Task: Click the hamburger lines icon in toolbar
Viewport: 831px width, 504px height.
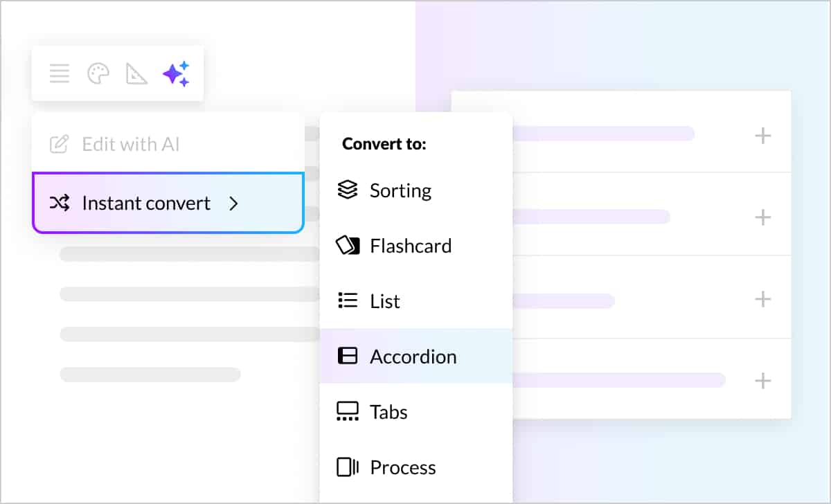Action: pos(60,73)
